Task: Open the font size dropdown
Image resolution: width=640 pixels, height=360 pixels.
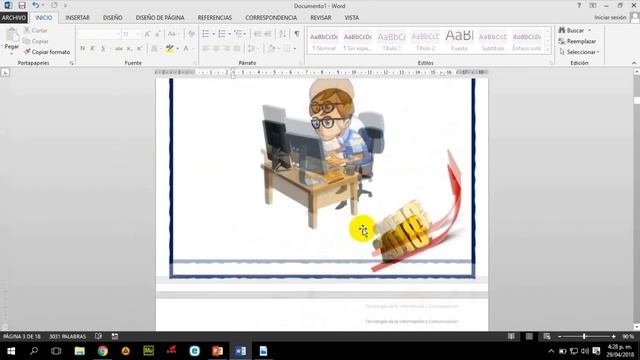Action: [138, 34]
